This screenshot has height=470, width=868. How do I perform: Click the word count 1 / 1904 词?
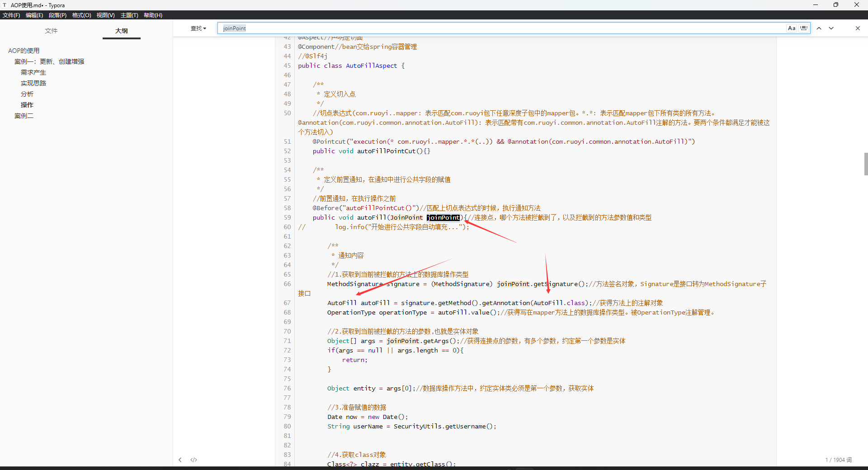pos(838,460)
